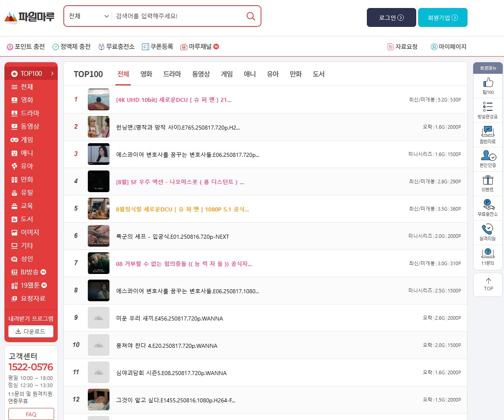
Task: Click the magnifying glass search icon
Action: (x=251, y=16)
